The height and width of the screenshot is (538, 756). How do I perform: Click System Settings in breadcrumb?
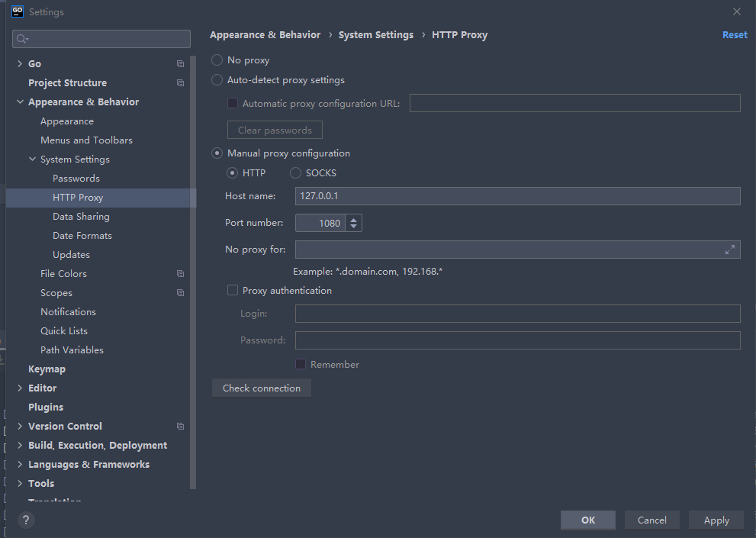376,35
